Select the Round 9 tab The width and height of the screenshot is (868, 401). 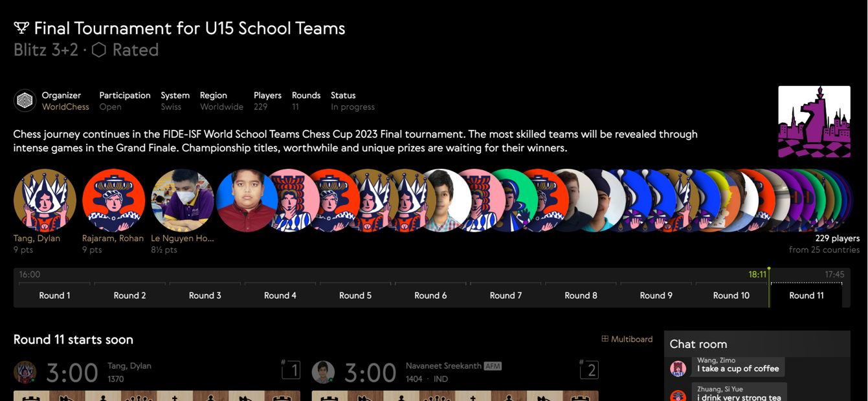656,295
